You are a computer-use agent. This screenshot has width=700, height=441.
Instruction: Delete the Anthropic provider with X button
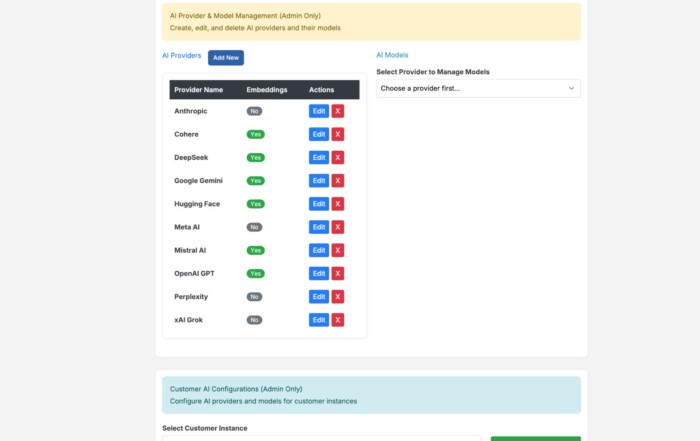pyautogui.click(x=338, y=111)
